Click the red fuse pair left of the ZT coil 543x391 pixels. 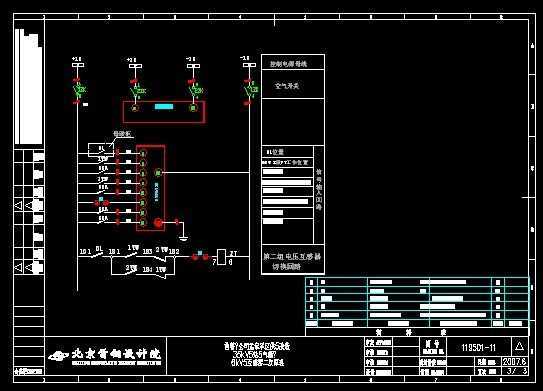pyautogui.click(x=200, y=257)
